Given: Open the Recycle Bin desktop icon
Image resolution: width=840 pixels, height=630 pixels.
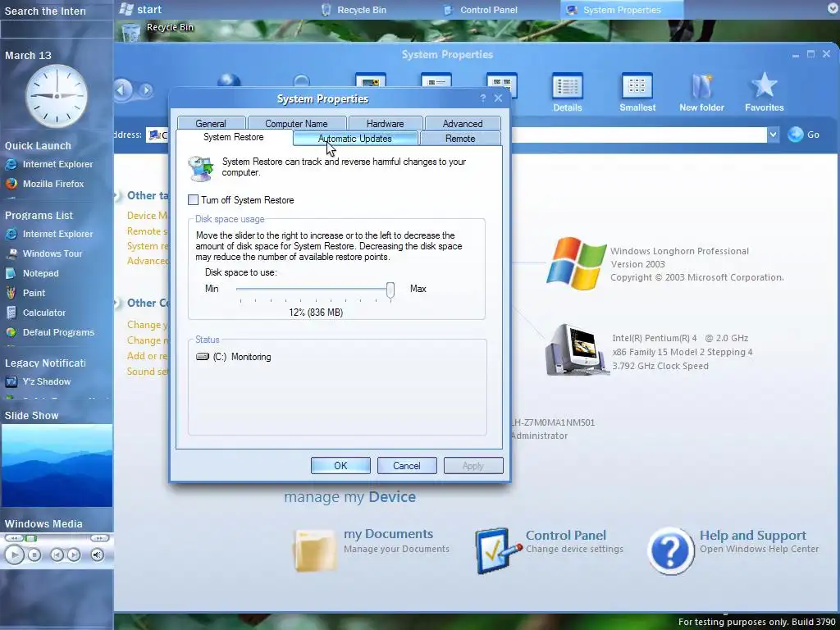Looking at the screenshot, I should 130,32.
